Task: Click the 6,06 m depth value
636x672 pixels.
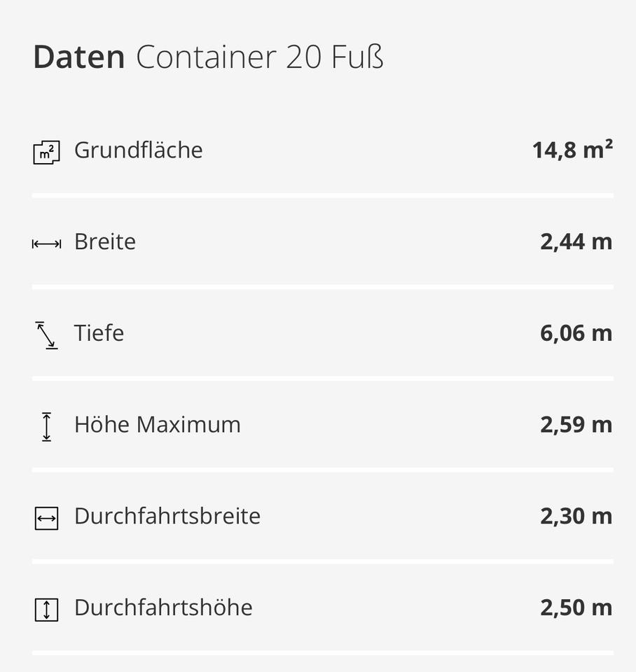Action: pyautogui.click(x=576, y=332)
